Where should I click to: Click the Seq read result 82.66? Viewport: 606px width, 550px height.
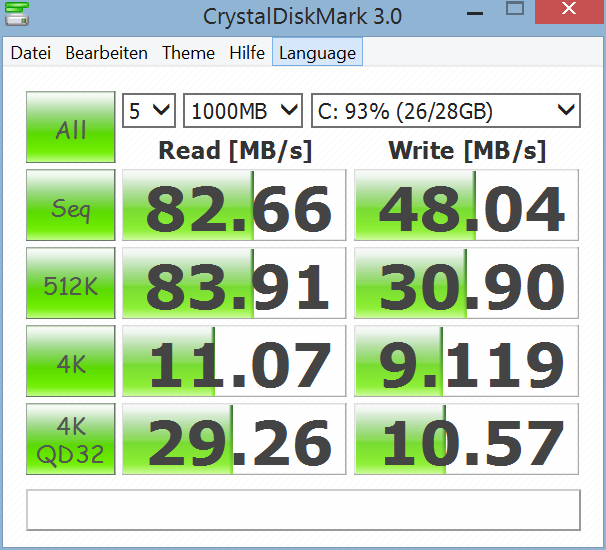tap(234, 205)
